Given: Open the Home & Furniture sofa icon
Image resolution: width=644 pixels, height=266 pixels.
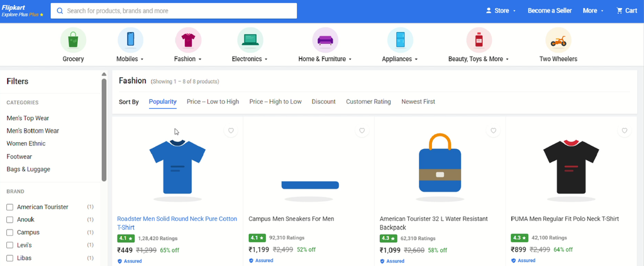Looking at the screenshot, I should coord(325,40).
